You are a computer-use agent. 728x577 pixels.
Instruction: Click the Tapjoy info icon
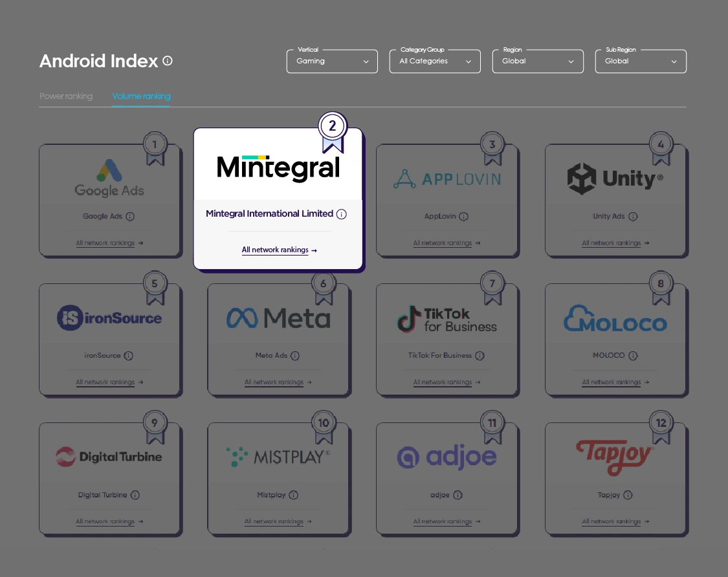coord(628,495)
